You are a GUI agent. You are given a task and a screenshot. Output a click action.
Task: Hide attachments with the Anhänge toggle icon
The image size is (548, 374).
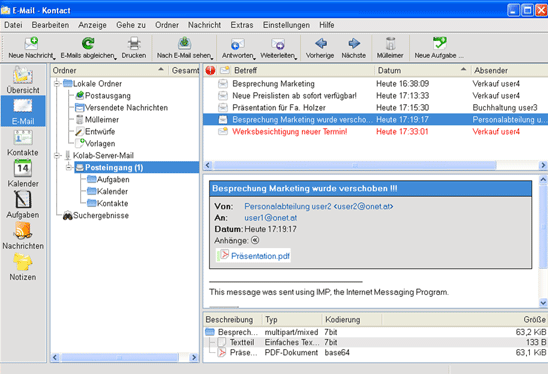255,240
